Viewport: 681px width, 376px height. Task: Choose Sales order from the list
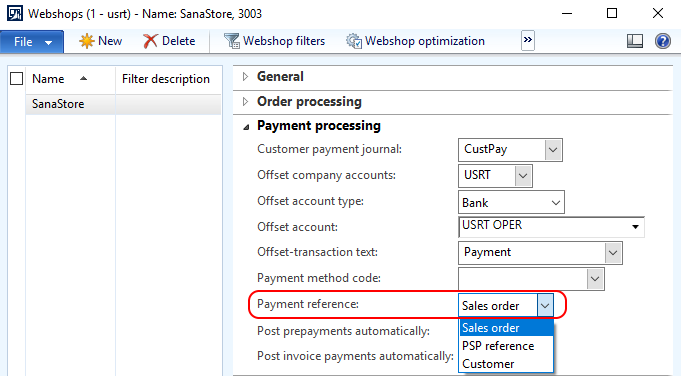coord(506,328)
